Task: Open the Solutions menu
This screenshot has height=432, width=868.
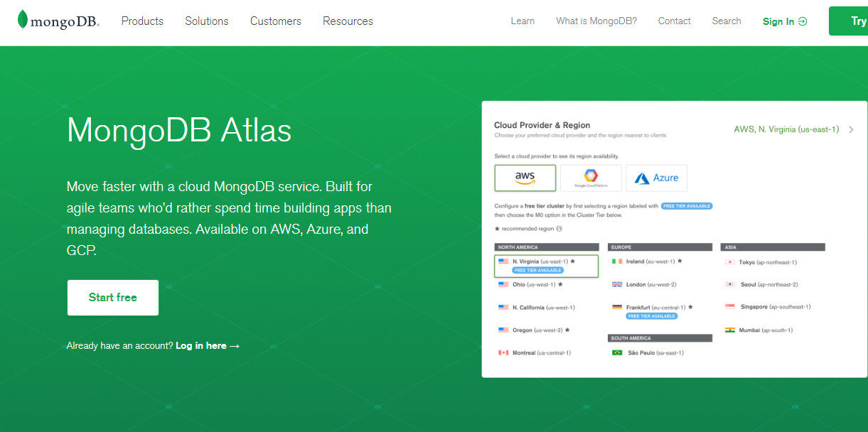Action: [x=207, y=21]
